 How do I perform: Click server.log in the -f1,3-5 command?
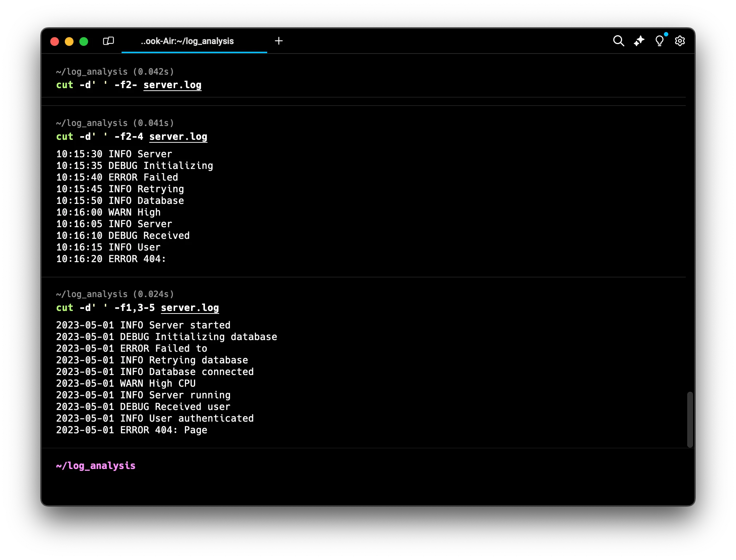[x=190, y=308]
